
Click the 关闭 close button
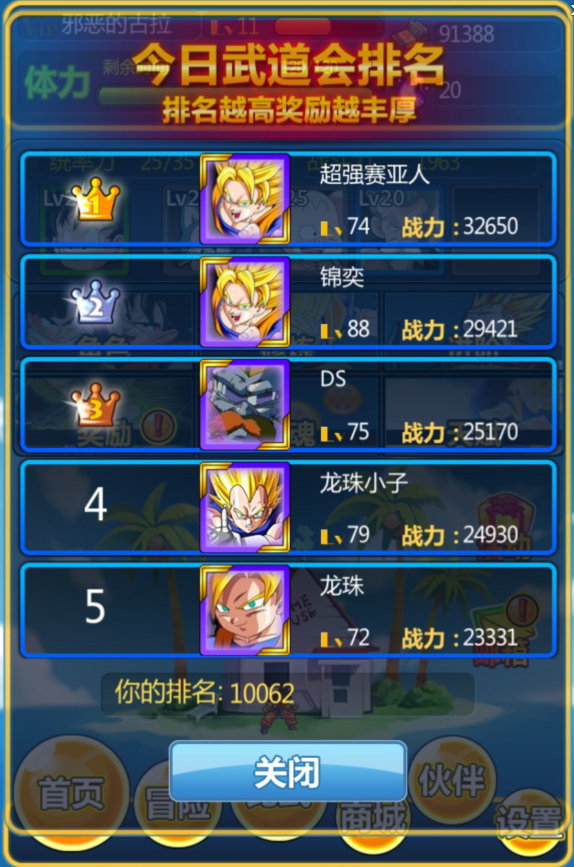[288, 771]
